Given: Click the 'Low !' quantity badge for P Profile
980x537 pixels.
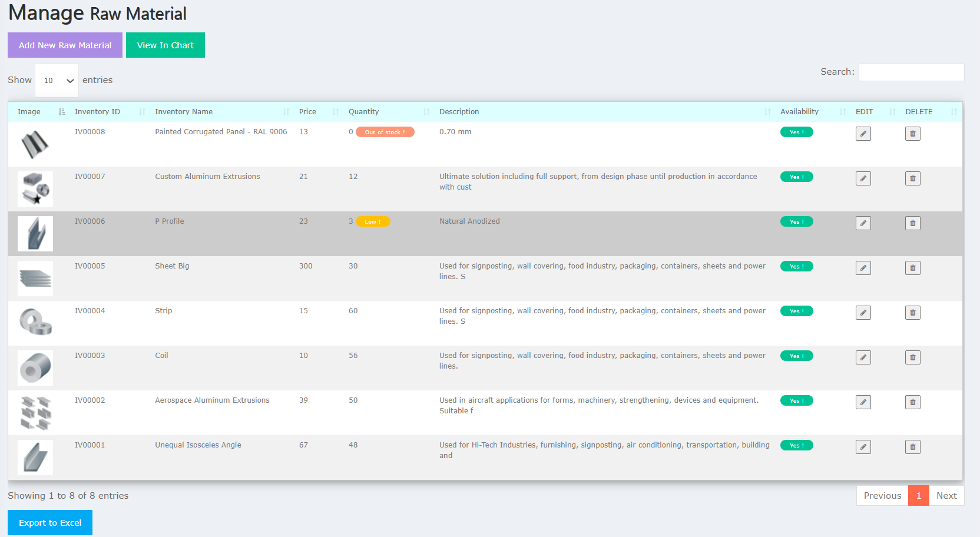Looking at the screenshot, I should click(373, 221).
